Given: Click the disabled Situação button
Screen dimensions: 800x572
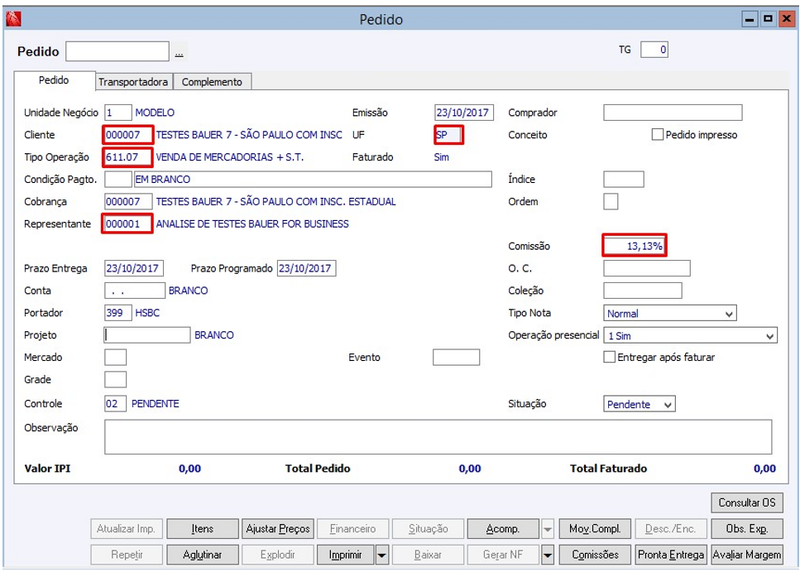Looking at the screenshot, I should 428,529.
